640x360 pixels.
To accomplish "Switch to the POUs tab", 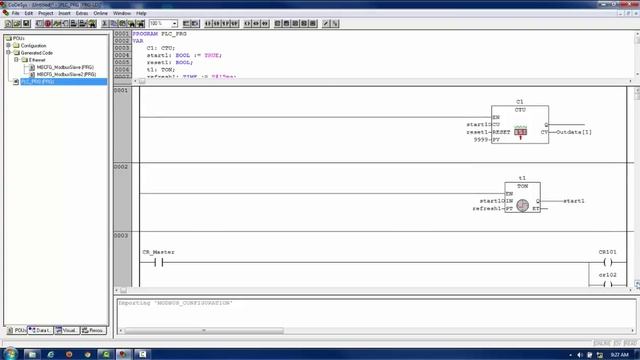I will click(16, 330).
